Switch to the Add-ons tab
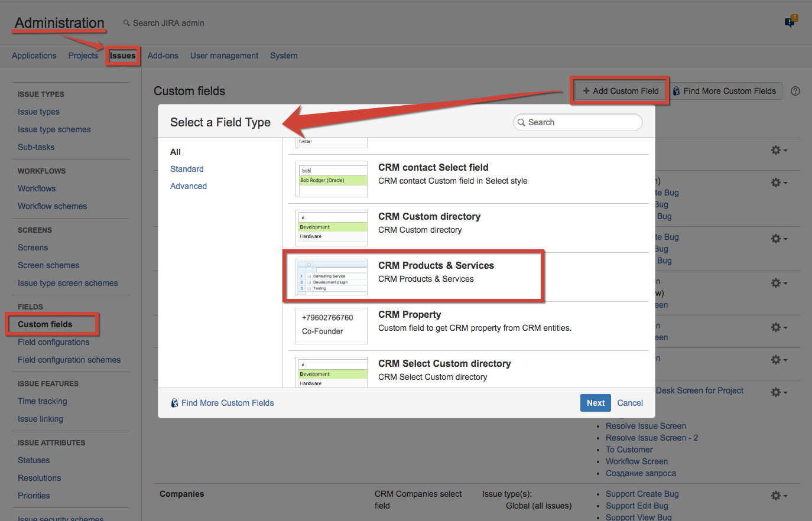 163,56
